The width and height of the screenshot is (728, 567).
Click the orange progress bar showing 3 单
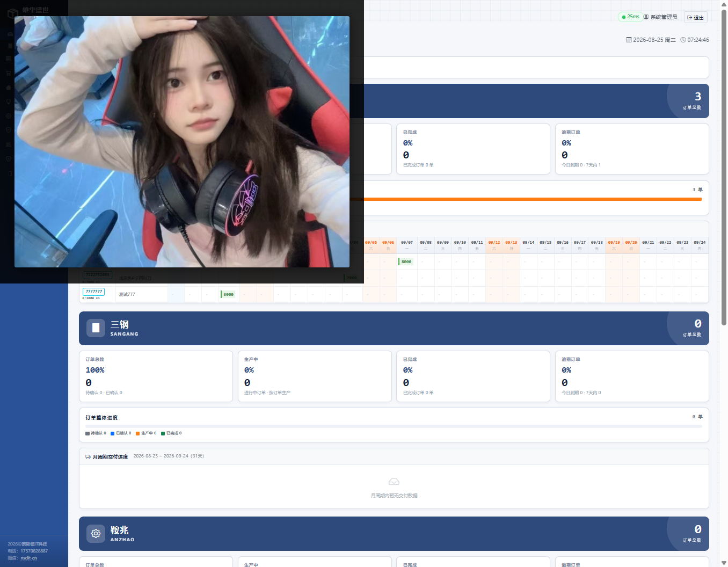click(x=533, y=199)
